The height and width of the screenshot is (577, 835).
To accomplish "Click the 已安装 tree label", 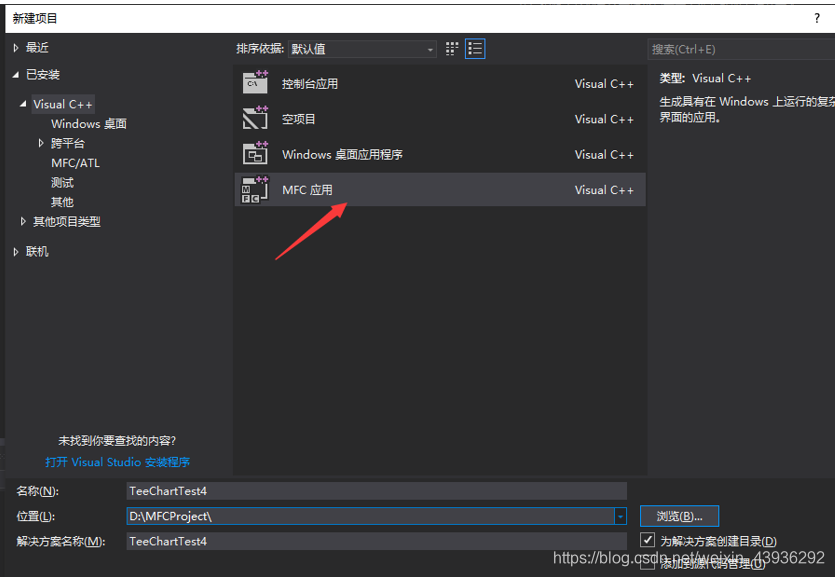I will [43, 75].
